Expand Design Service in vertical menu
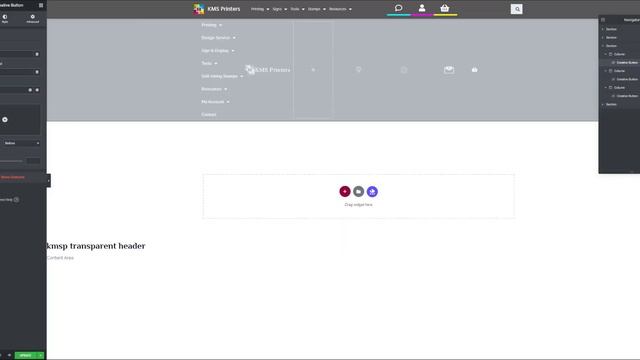Viewport: 640px width, 360px height. point(218,38)
